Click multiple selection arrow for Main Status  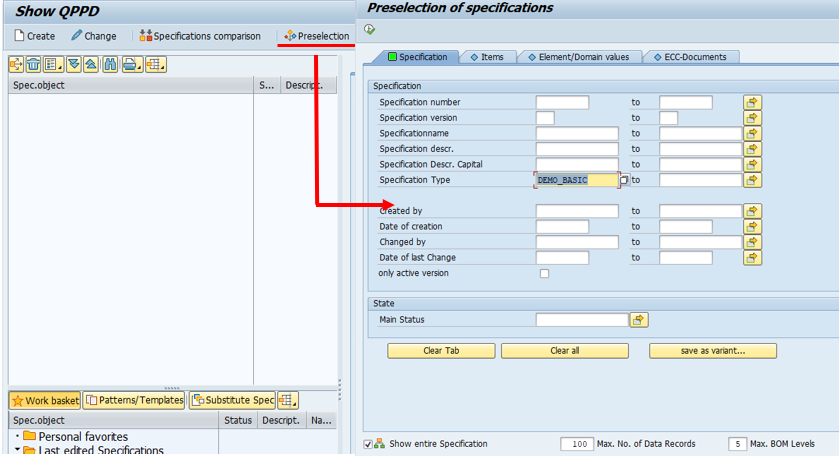[638, 320]
